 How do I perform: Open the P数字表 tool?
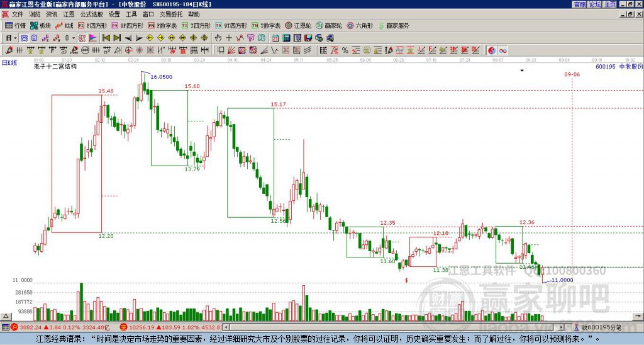(162, 25)
